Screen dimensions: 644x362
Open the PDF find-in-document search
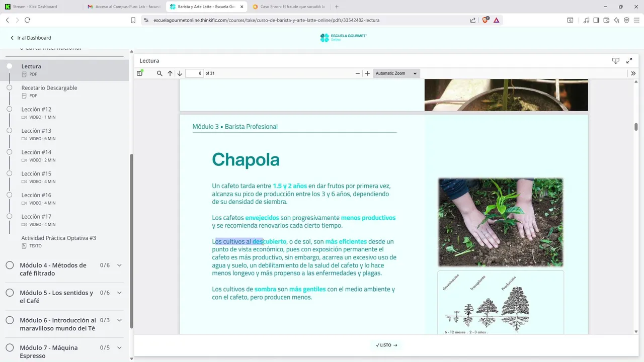click(x=159, y=73)
